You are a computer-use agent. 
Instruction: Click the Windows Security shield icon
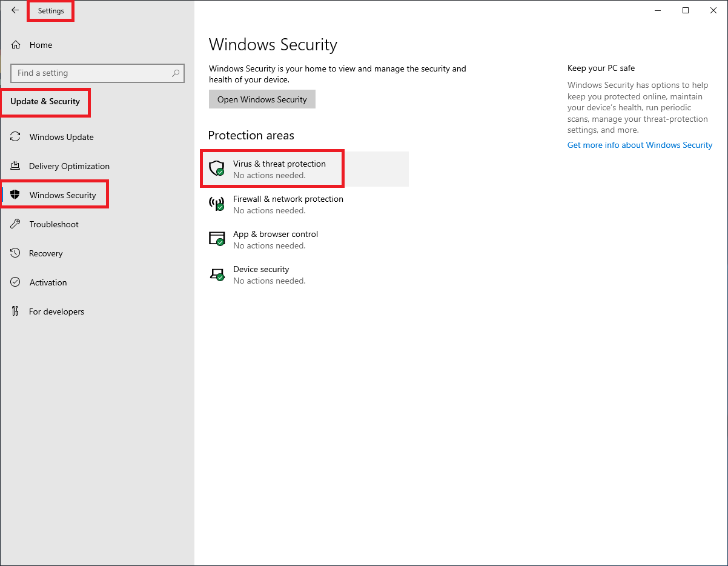pyautogui.click(x=16, y=195)
